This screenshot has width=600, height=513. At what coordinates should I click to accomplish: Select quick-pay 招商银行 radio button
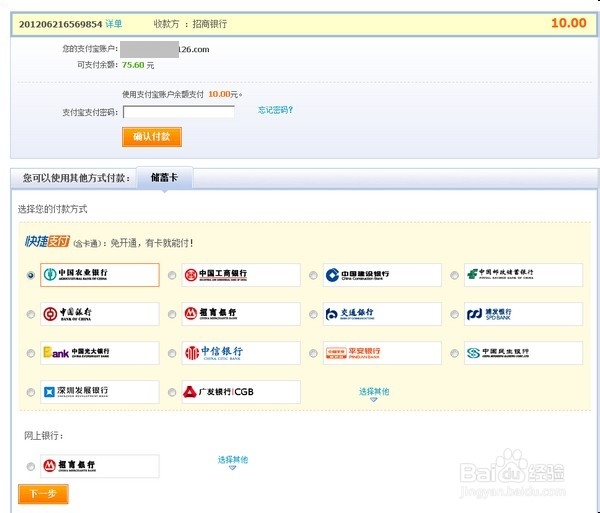pyautogui.click(x=172, y=314)
